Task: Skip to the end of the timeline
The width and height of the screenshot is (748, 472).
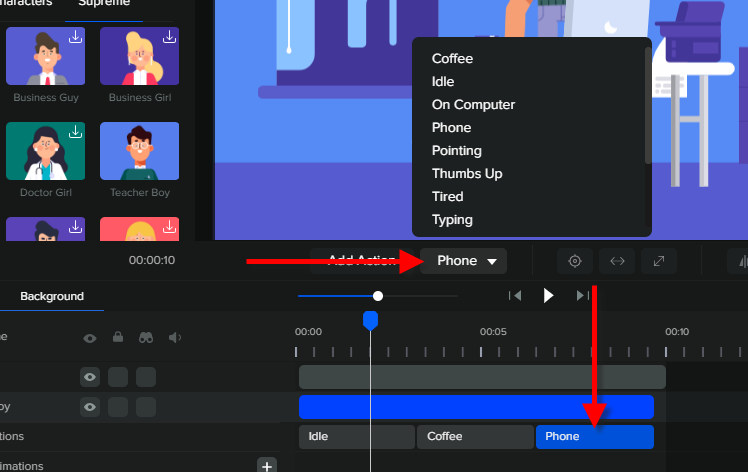Action: click(582, 296)
